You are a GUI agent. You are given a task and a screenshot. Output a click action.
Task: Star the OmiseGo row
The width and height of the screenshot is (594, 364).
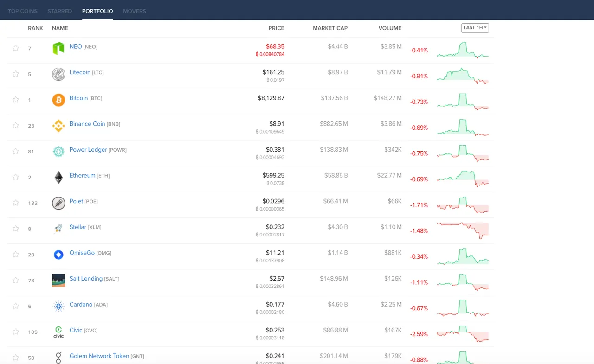(16, 254)
